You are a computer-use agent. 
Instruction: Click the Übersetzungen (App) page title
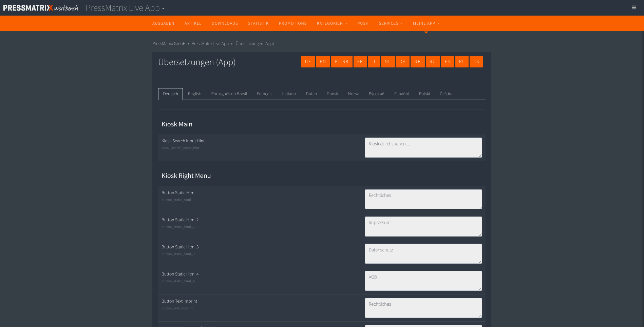pyautogui.click(x=197, y=62)
